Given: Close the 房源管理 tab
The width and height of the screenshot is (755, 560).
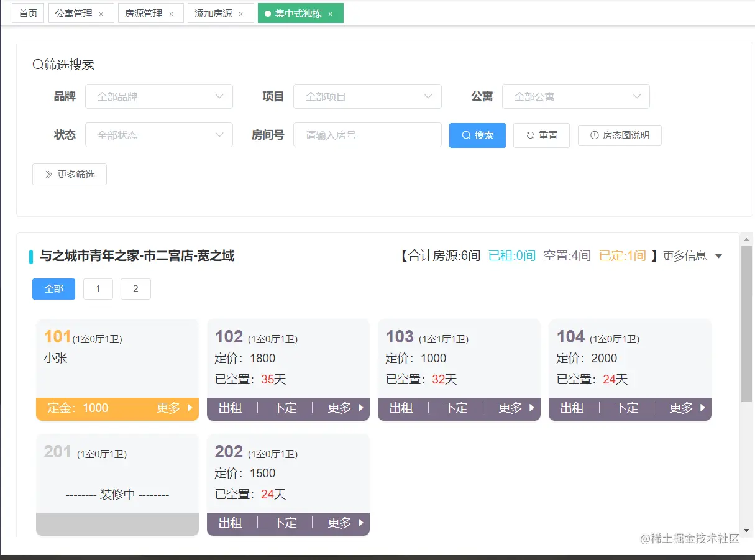Looking at the screenshot, I should pyautogui.click(x=171, y=14).
